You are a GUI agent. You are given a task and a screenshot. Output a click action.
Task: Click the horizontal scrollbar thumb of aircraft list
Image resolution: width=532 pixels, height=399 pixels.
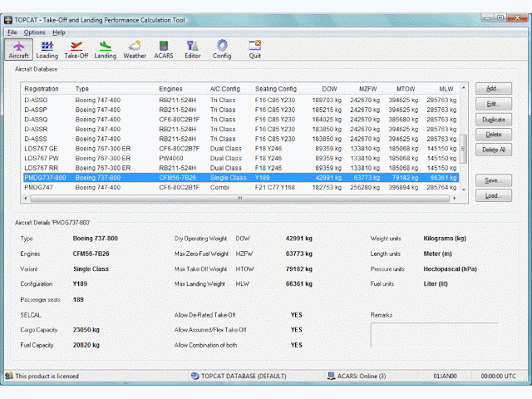(240, 198)
